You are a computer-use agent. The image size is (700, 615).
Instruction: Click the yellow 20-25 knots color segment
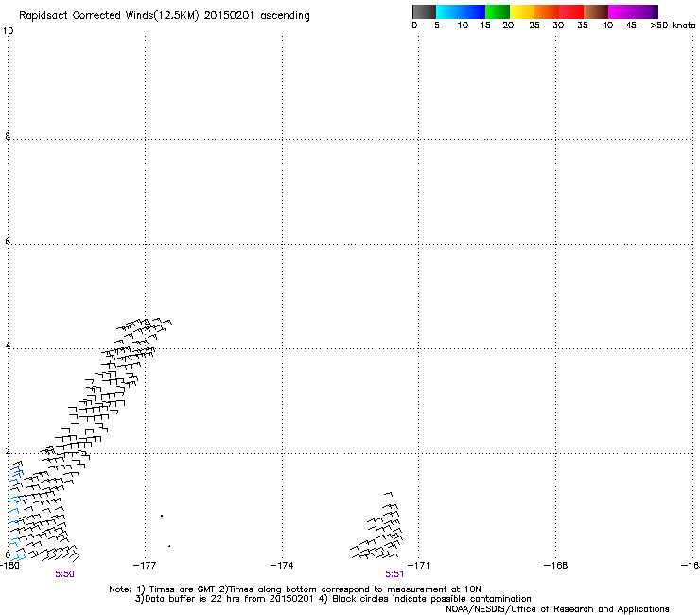coord(522,11)
